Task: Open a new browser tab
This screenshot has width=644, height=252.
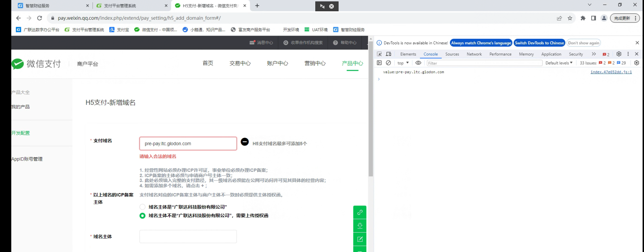Action: coord(257,6)
